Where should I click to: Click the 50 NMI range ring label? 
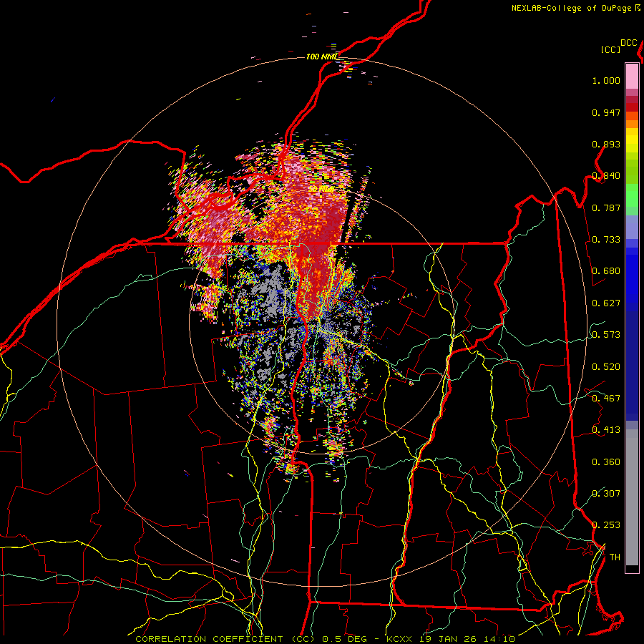321,189
